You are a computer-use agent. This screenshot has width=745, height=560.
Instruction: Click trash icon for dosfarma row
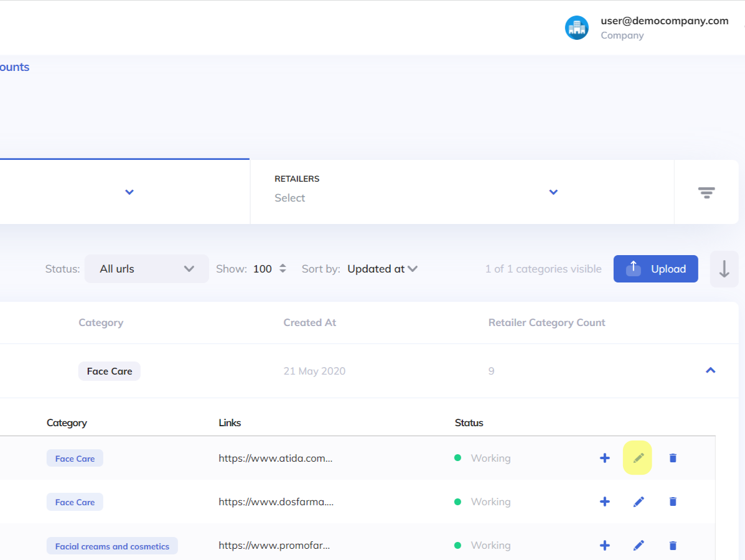[672, 502]
